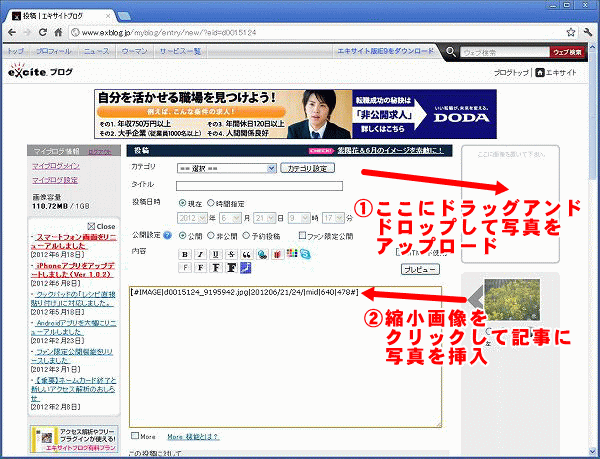Set the post to 公開
600x459 pixels.
point(183,236)
